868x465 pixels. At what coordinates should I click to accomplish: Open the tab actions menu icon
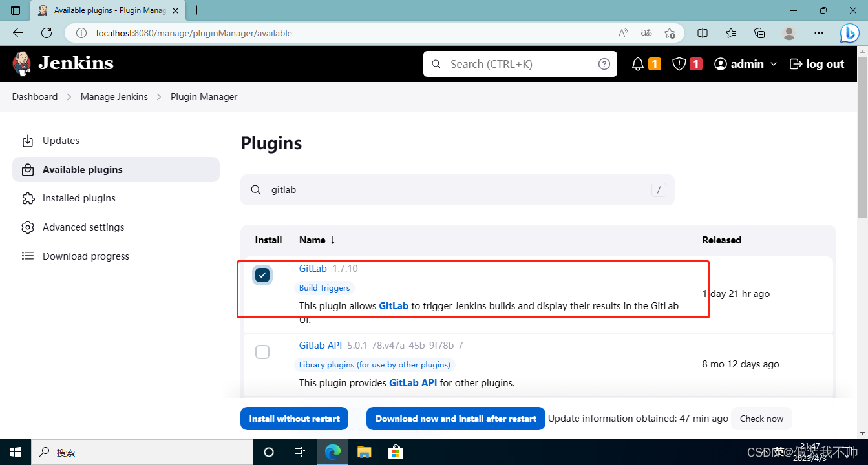click(x=16, y=10)
